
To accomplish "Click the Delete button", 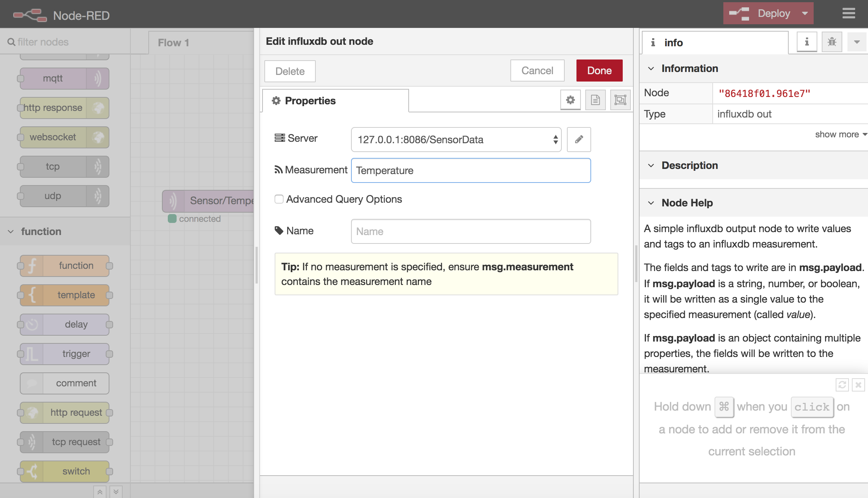I will tap(290, 71).
